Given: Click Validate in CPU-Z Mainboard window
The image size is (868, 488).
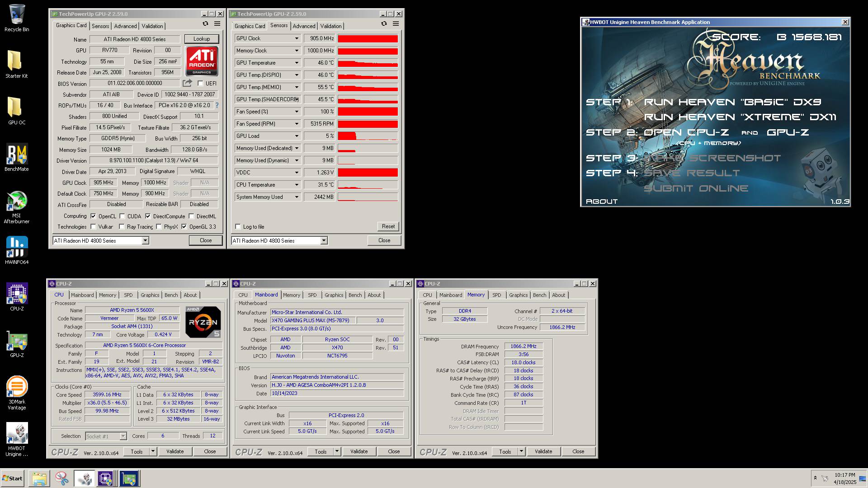Looking at the screenshot, I should point(359,451).
